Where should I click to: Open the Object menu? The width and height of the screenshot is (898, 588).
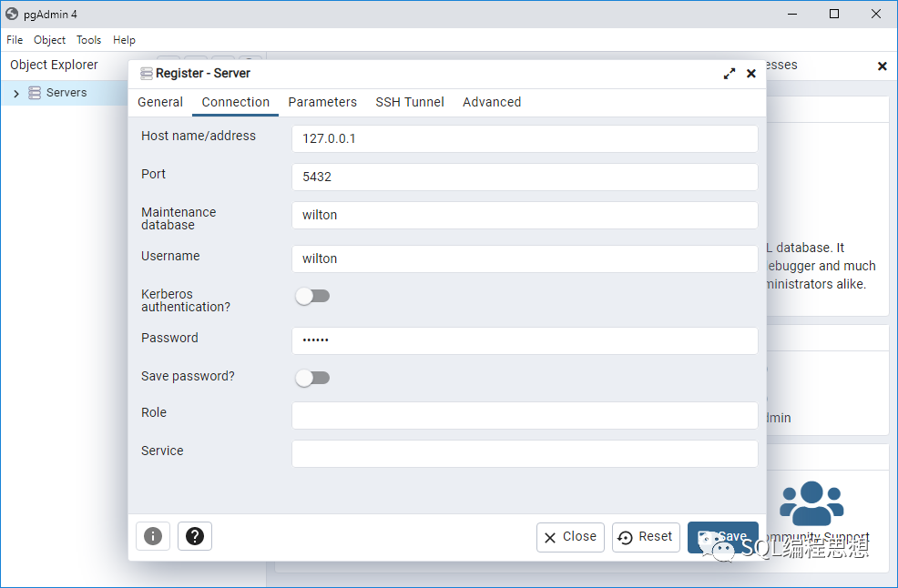pos(50,40)
